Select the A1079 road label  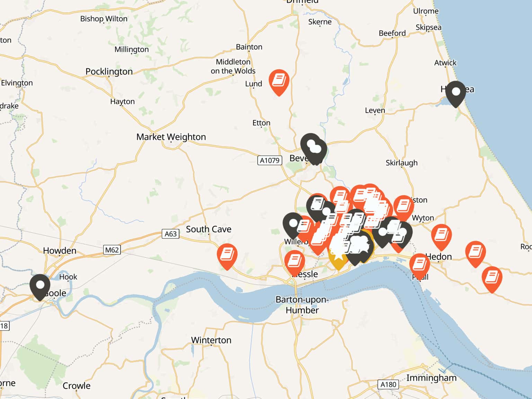pyautogui.click(x=269, y=160)
